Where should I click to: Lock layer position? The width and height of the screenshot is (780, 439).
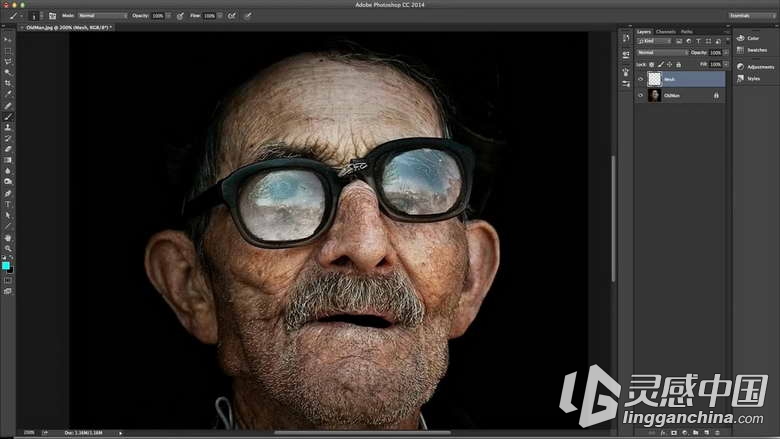click(670, 65)
